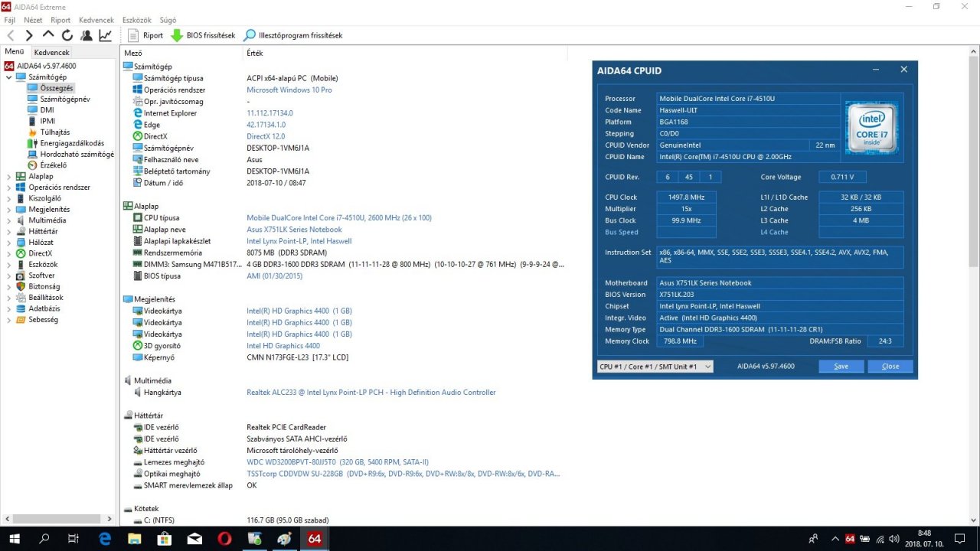Screen dimensions: 980x551
Task: Click the up-level arrow in toolbar
Action: (48, 35)
